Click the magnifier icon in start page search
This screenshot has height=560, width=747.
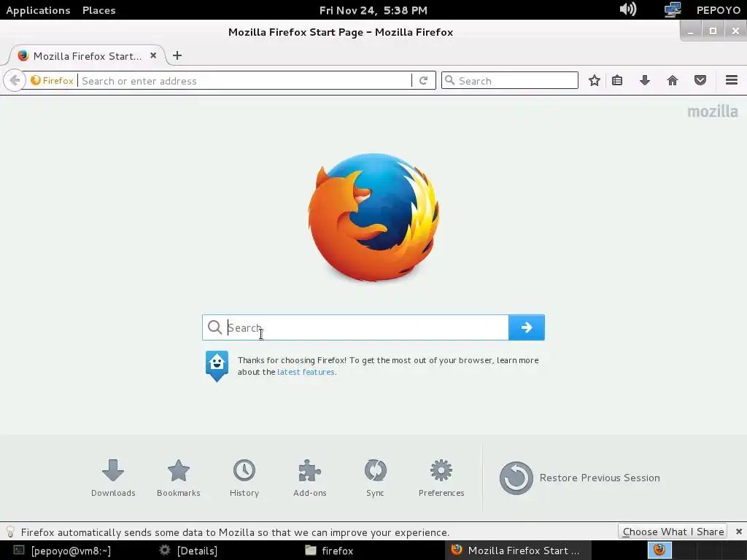tap(215, 327)
